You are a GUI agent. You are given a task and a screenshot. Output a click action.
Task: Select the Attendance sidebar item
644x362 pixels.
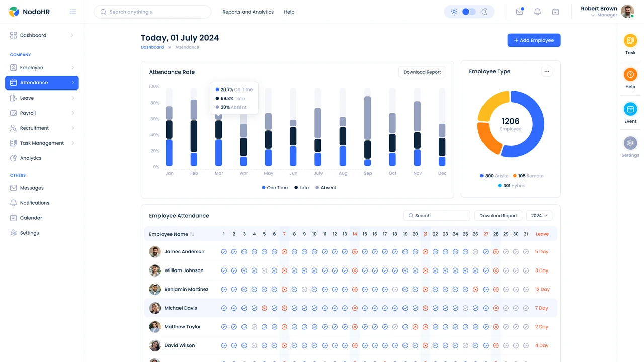[42, 83]
